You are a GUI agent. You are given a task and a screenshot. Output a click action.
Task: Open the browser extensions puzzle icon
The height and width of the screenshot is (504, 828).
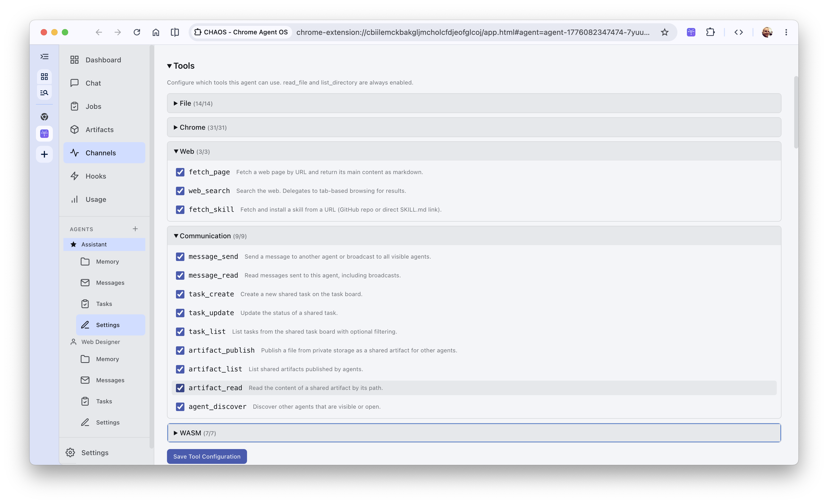710,32
